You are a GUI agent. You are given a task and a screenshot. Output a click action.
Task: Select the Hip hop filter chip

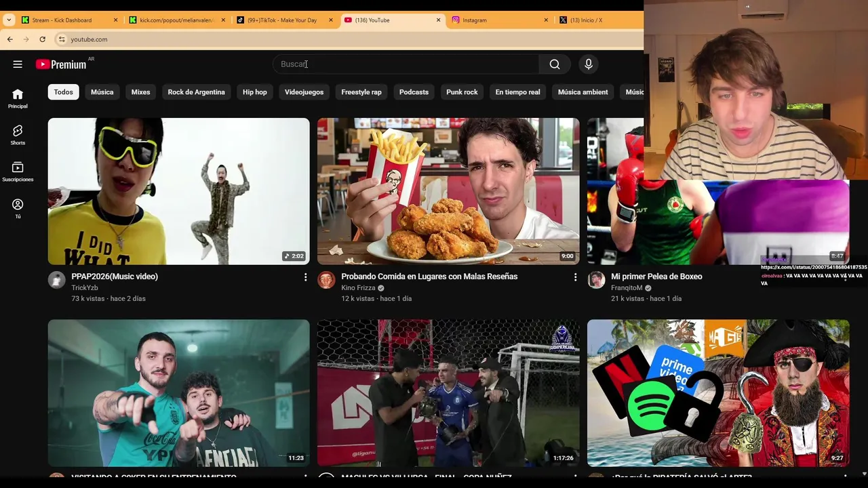[255, 92]
